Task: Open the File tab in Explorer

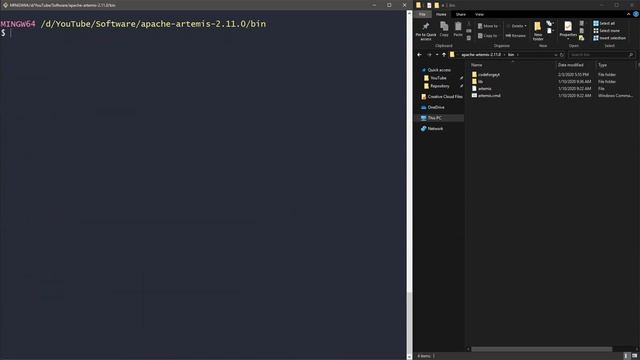Action: point(422,14)
